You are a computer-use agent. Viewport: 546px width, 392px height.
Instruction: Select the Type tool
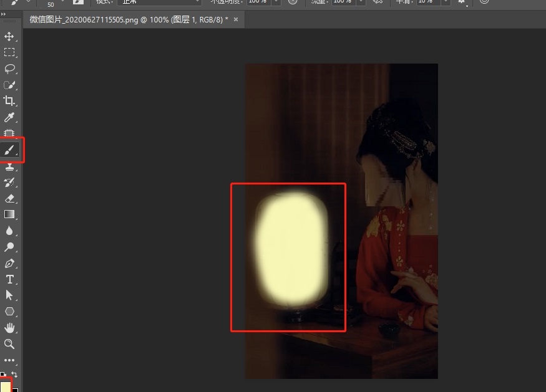[x=9, y=279]
